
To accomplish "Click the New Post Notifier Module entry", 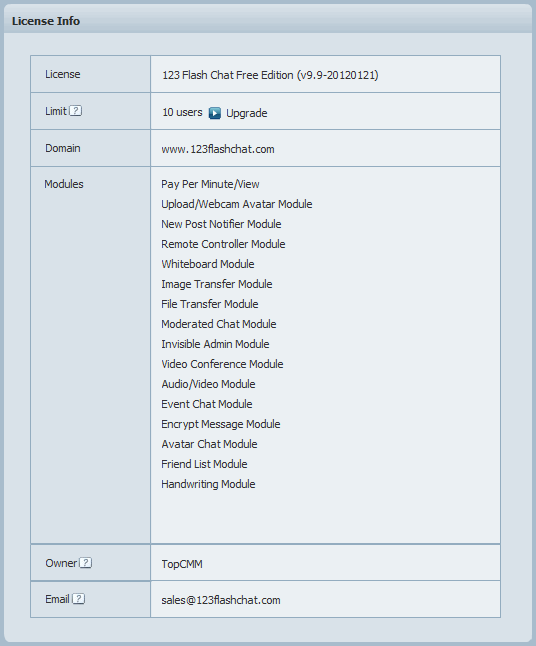I will click(221, 224).
